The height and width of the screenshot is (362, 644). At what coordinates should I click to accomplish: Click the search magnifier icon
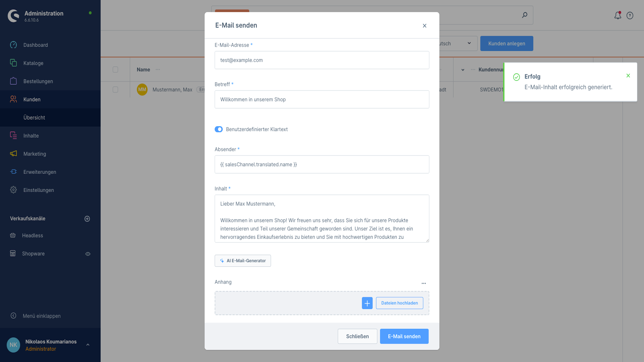(x=525, y=15)
